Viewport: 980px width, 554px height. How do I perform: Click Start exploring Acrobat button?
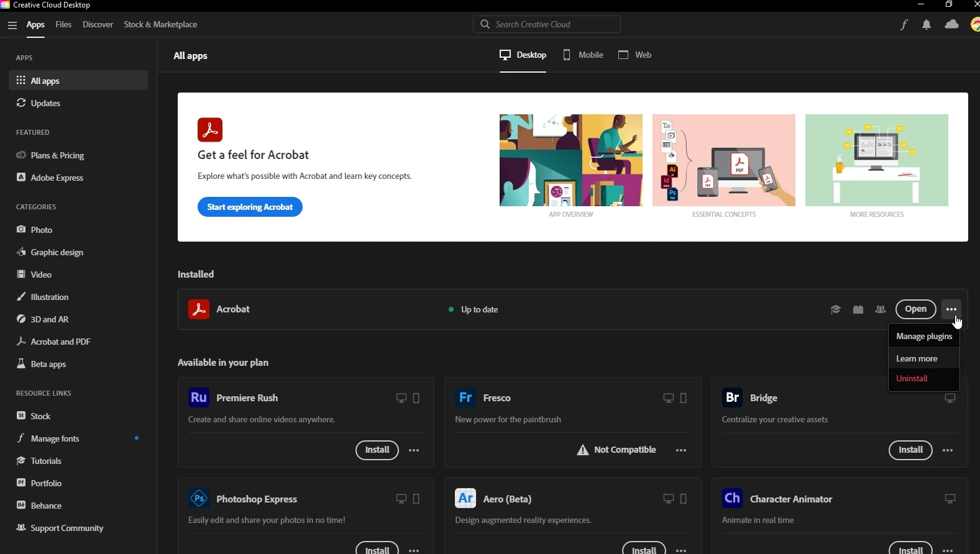[x=250, y=207]
